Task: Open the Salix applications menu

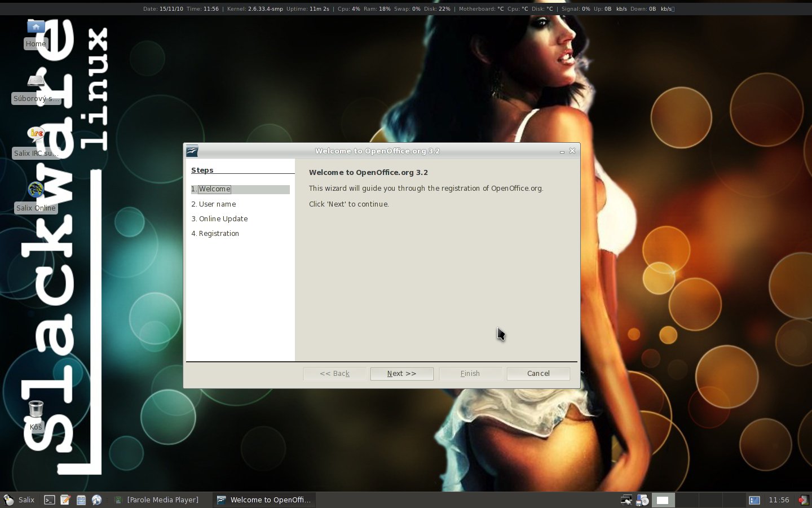Action: pyautogui.click(x=20, y=500)
